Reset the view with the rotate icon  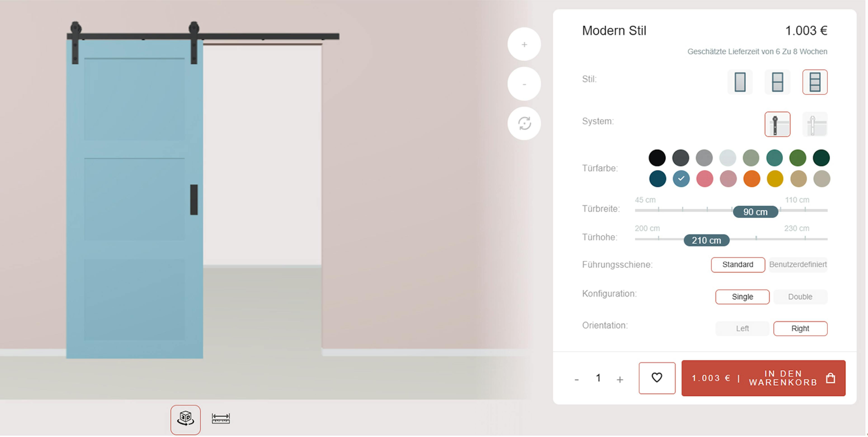pos(524,123)
